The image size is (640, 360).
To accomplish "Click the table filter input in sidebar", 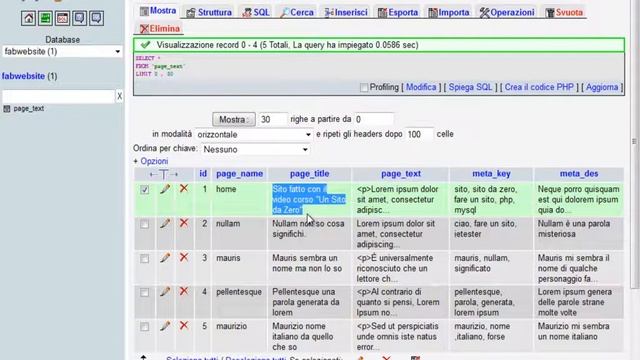I will [x=58, y=96].
